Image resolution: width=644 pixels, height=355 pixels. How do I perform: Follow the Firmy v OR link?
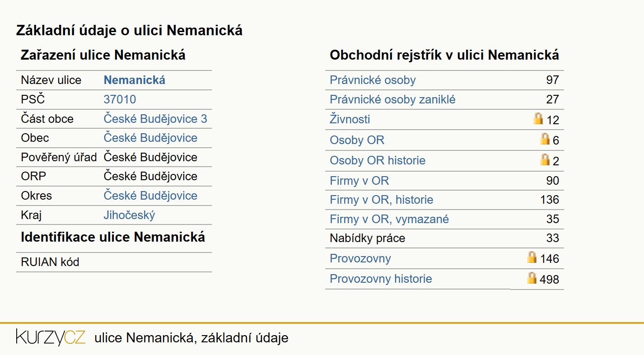(x=359, y=181)
